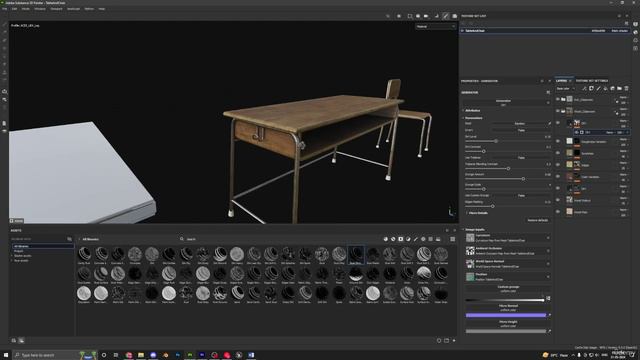Image resolution: width=640 pixels, height=360 pixels.
Task: Filter assets by Materials icon
Action: (x=386, y=239)
